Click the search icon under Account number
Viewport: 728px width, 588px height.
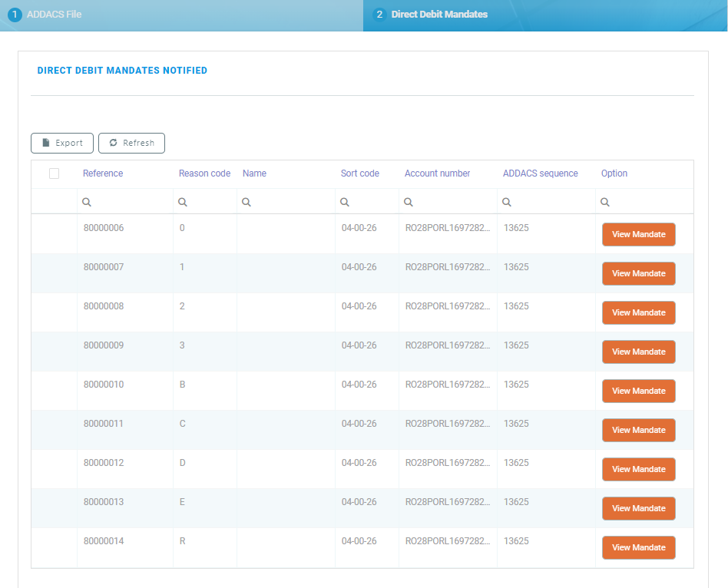pyautogui.click(x=409, y=202)
